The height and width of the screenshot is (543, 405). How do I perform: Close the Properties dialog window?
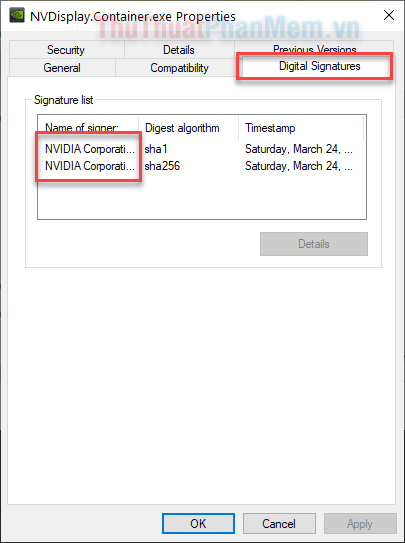tap(389, 15)
